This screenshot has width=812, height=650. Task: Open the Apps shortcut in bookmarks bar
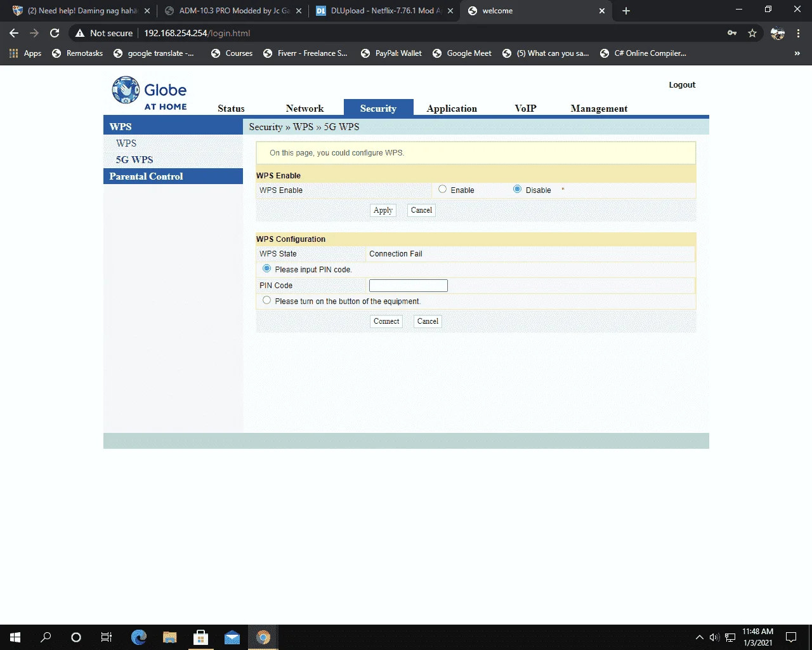point(25,53)
